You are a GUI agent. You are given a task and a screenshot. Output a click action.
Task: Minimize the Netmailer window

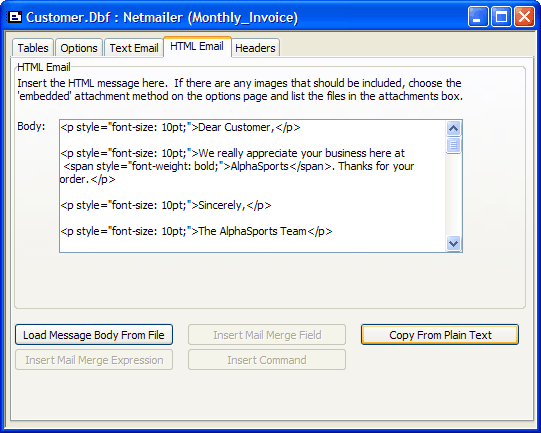tap(478, 16)
